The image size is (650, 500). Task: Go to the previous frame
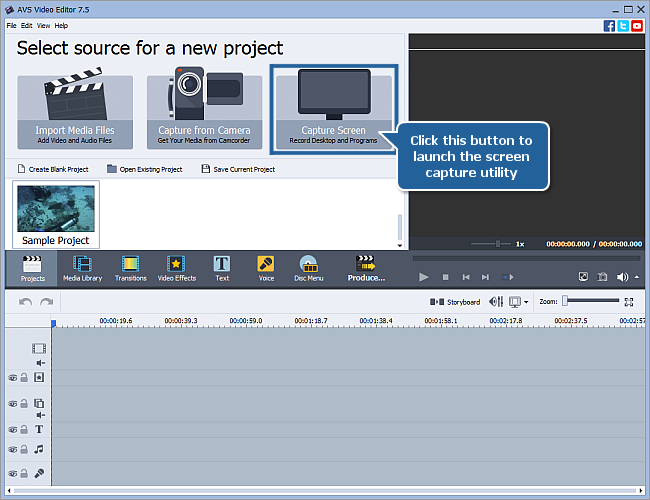(466, 277)
